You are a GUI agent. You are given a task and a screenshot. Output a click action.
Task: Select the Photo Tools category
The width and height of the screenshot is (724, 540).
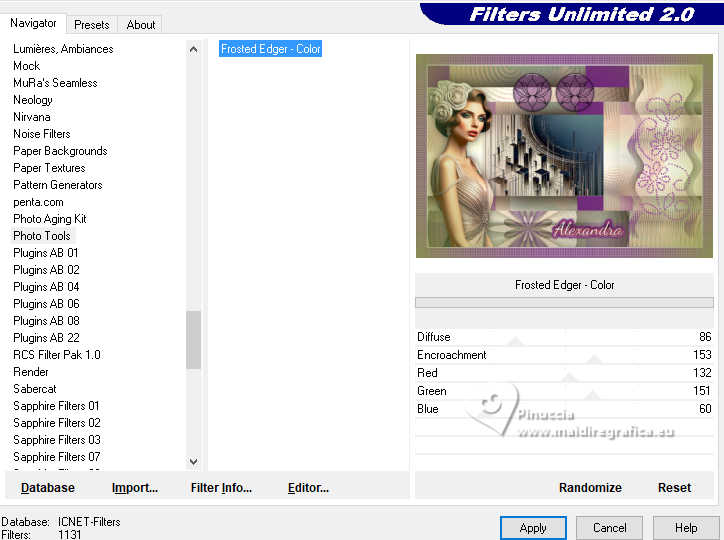pyautogui.click(x=42, y=236)
